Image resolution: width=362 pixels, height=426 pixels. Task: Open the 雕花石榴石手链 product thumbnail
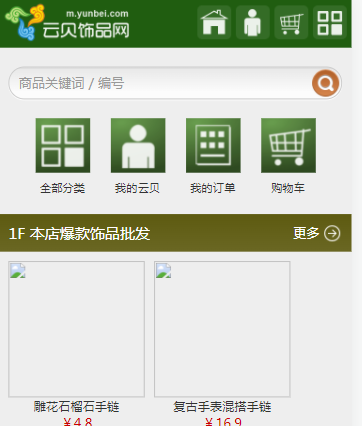point(76,329)
